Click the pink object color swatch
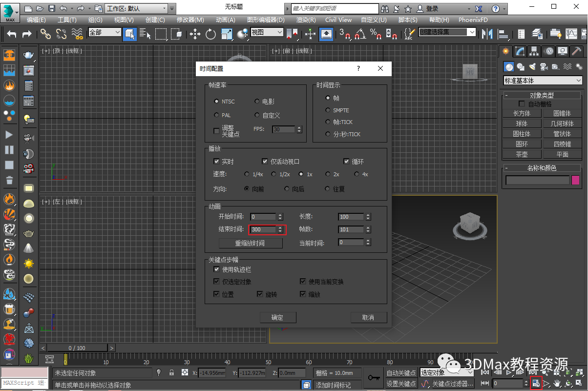This screenshot has width=588, height=391. tap(575, 180)
